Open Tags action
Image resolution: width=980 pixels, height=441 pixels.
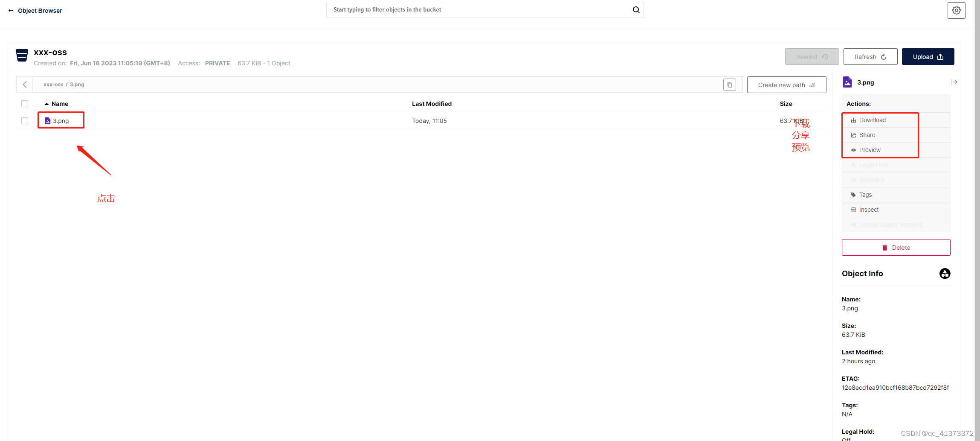(x=896, y=195)
